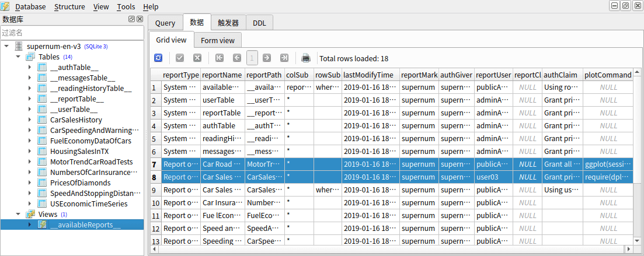Click the FuelEconomyDataOfCars table icon
644x256 pixels.
42,141
